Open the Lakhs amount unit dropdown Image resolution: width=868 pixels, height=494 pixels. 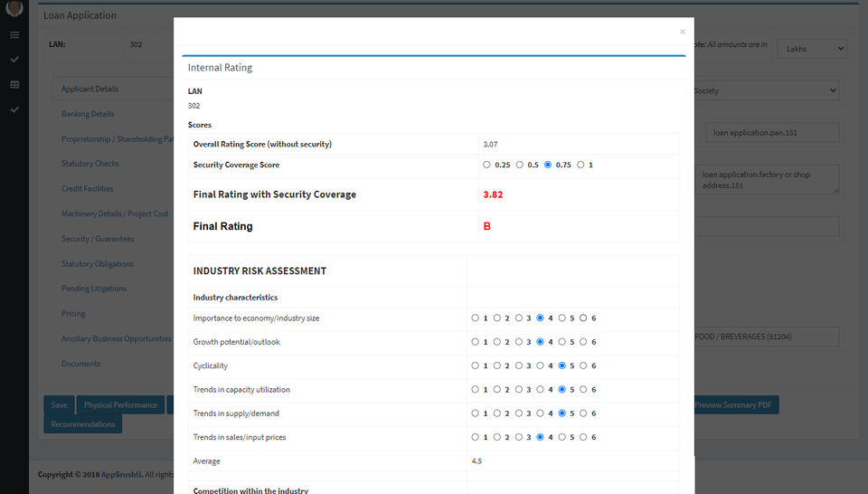click(812, 49)
